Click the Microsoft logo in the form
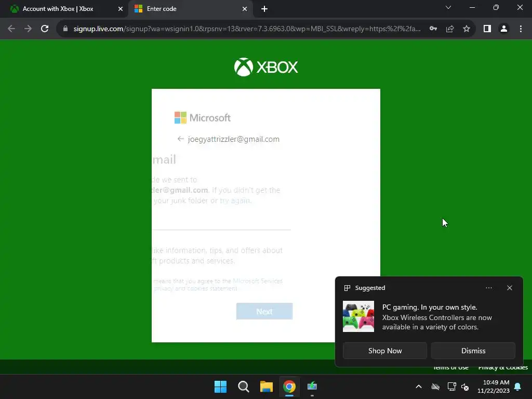 click(x=203, y=118)
